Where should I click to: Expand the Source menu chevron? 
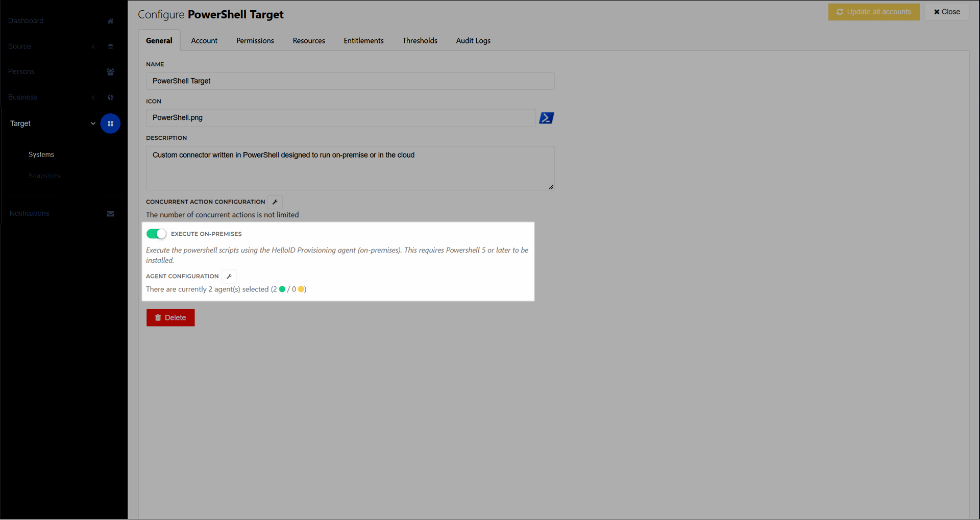pyautogui.click(x=93, y=46)
